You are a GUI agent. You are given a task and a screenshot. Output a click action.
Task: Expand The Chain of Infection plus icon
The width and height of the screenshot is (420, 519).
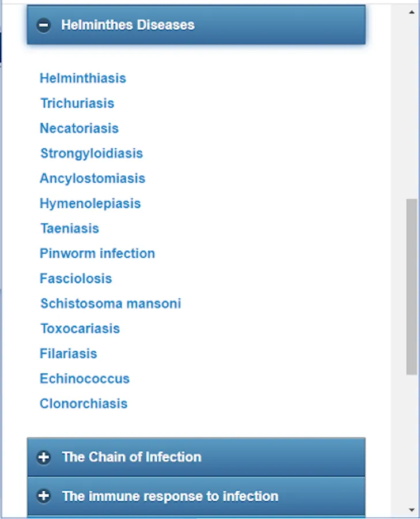point(44,457)
